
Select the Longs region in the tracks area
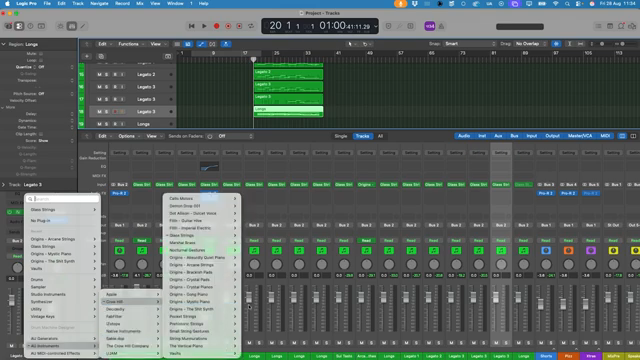[288, 111]
